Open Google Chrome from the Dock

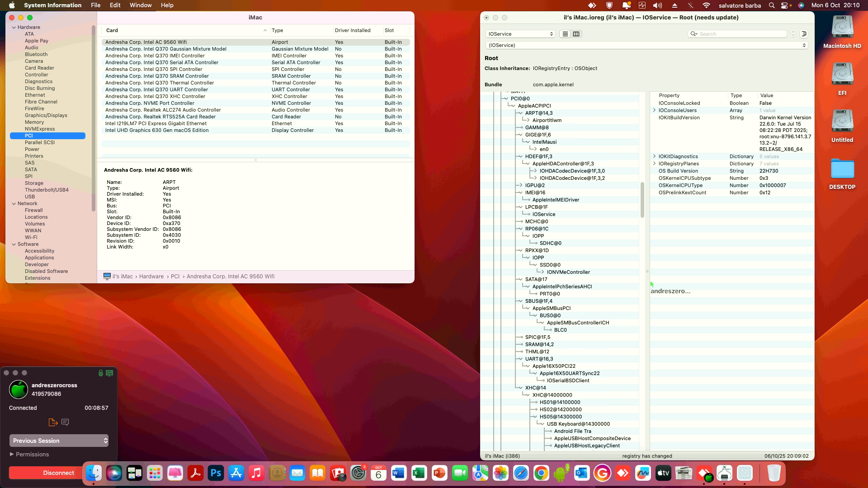tap(541, 473)
